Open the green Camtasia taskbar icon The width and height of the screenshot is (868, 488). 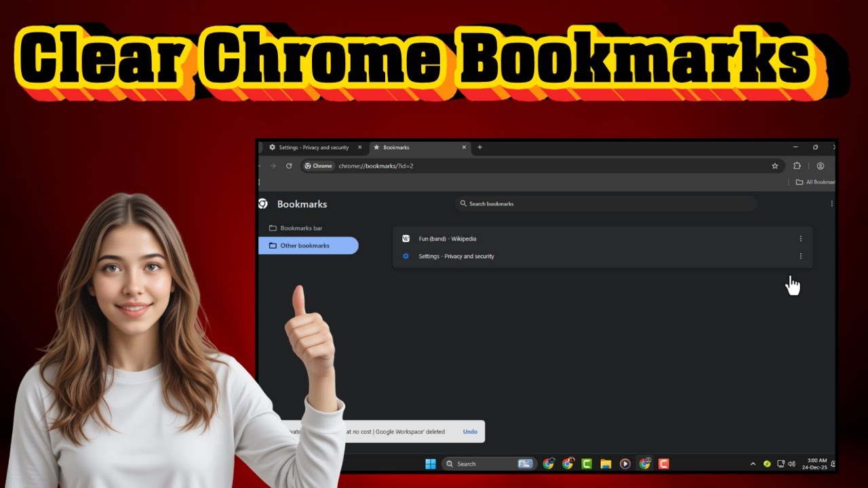pos(587,464)
